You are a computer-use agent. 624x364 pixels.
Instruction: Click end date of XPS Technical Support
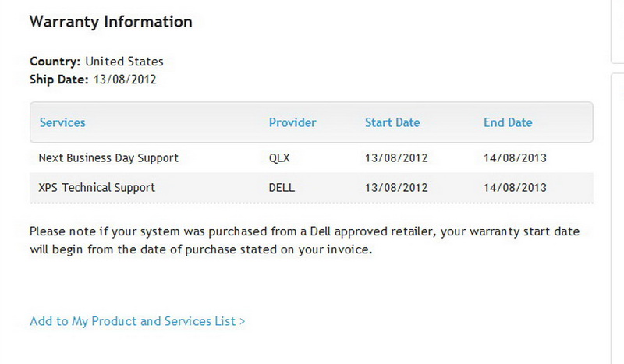coord(515,188)
